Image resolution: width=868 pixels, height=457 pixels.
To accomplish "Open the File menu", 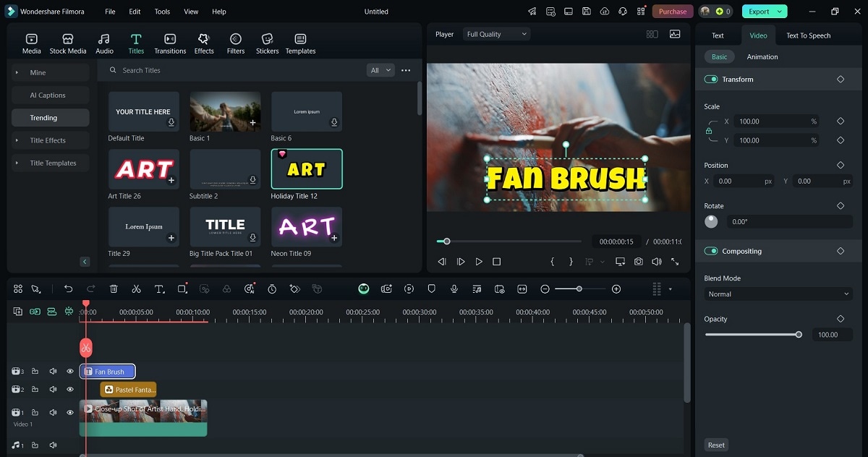I will point(110,12).
